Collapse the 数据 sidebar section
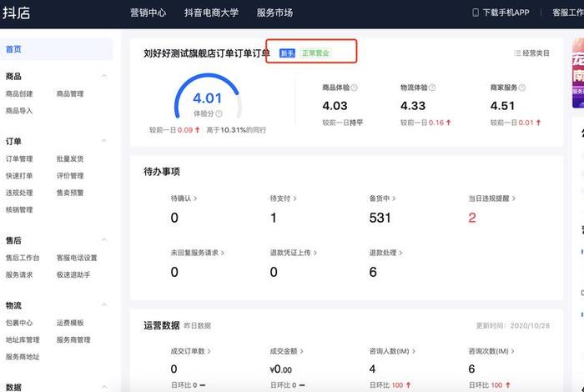Viewport: 584px width, 392px height. [104, 387]
